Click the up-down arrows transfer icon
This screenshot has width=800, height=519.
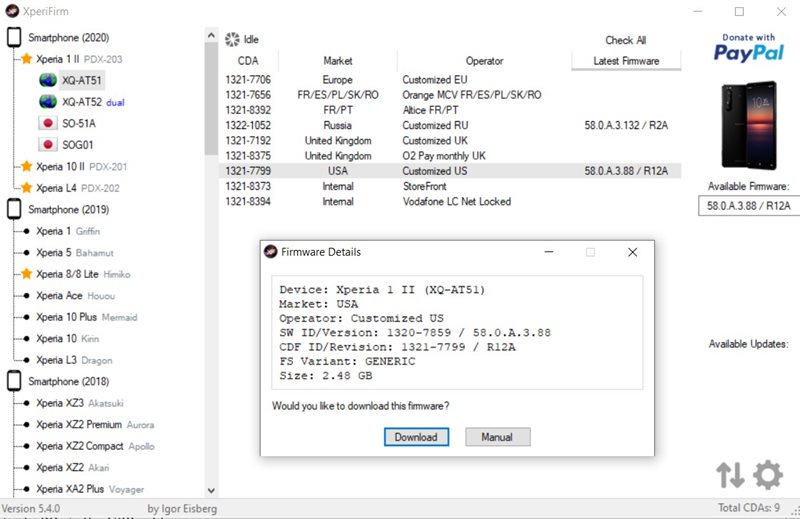[x=730, y=475]
